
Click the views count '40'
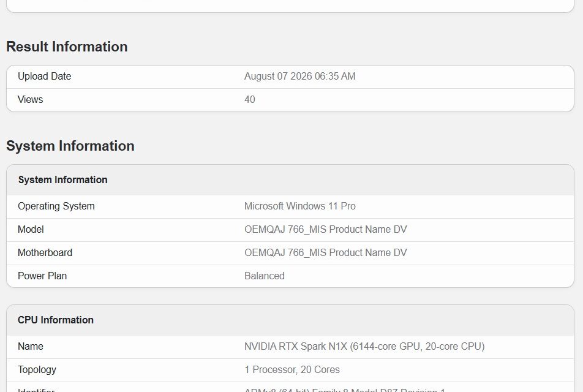coord(249,100)
